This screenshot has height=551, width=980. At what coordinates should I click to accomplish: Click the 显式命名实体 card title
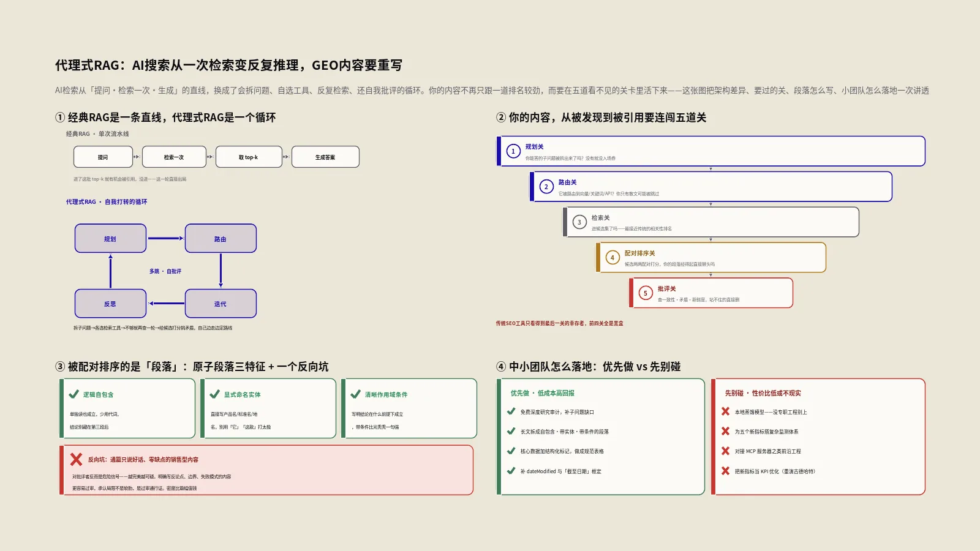pyautogui.click(x=242, y=395)
